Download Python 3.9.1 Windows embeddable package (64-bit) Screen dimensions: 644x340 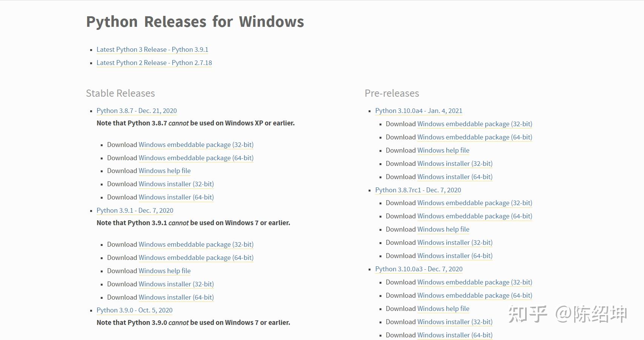(x=196, y=258)
